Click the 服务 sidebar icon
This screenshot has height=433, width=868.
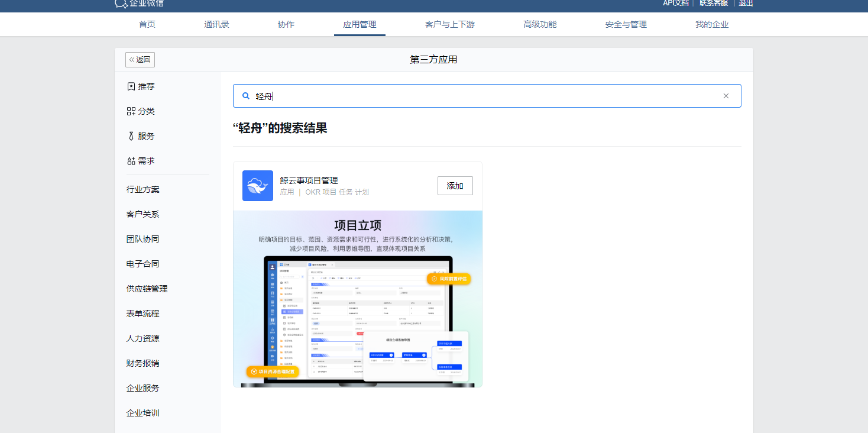click(x=131, y=136)
